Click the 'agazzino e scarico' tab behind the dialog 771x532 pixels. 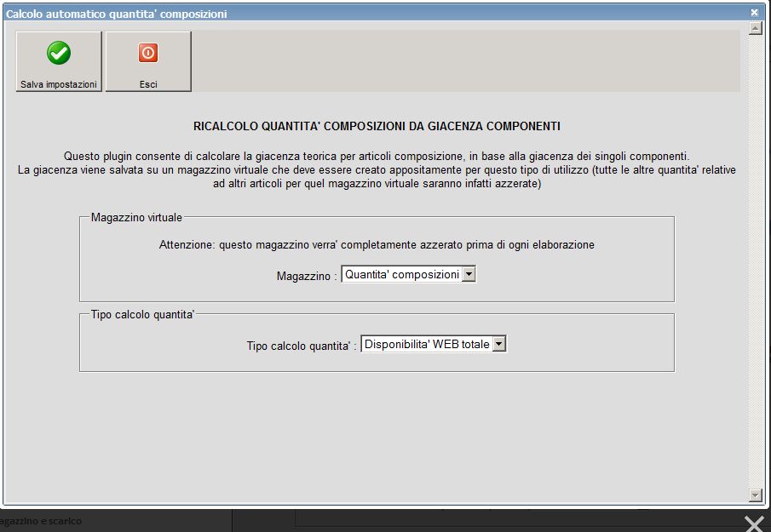(41, 521)
